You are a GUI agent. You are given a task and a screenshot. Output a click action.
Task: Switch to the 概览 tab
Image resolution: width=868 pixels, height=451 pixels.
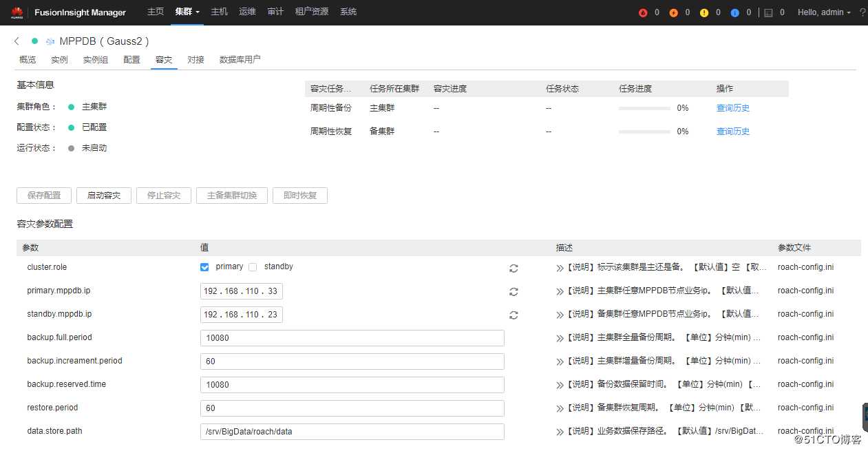[x=28, y=60]
